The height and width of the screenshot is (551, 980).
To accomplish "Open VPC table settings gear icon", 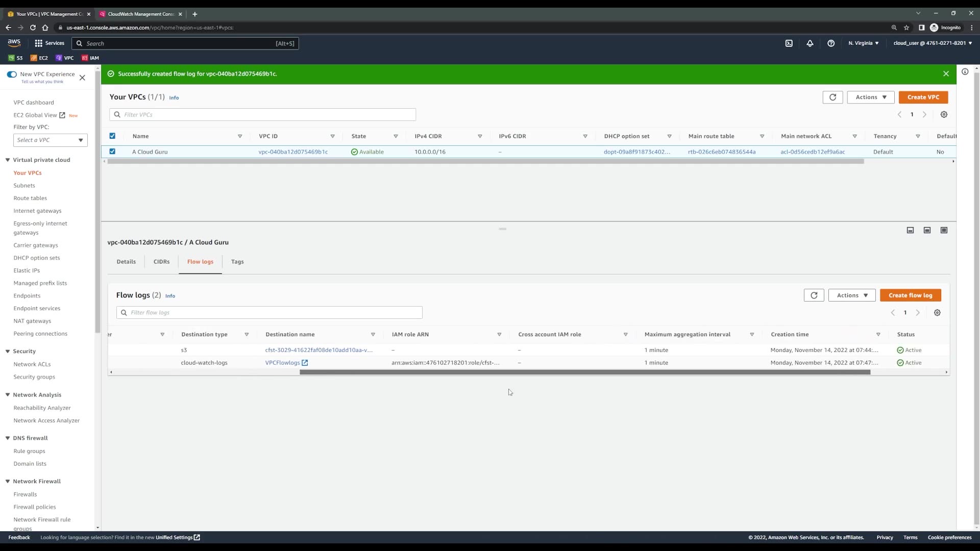I will 943,115.
